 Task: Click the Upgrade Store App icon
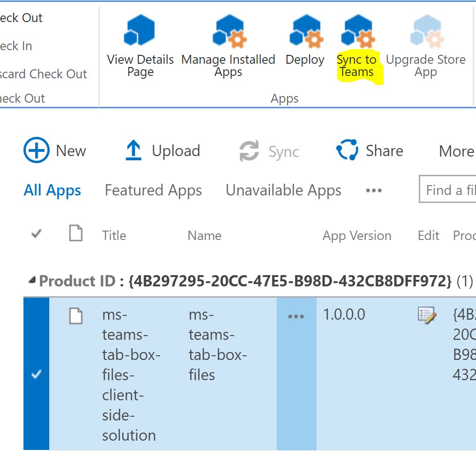425,32
